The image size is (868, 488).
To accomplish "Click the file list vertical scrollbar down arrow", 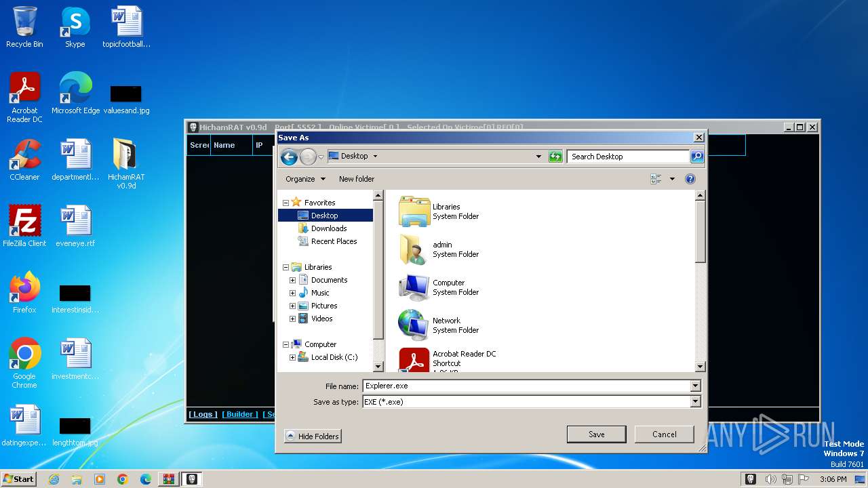I will pyautogui.click(x=701, y=367).
